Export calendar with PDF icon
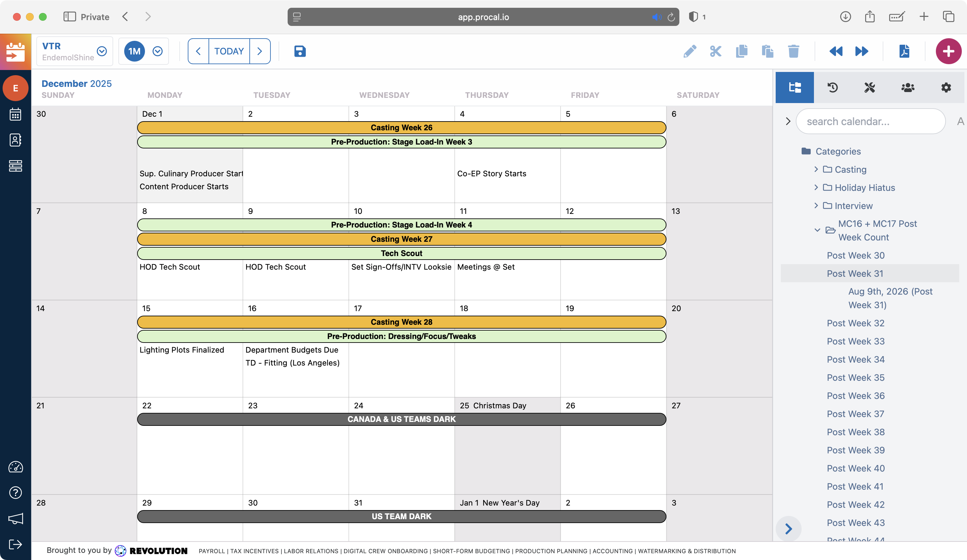Viewport: 967px width, 560px height. click(x=904, y=51)
